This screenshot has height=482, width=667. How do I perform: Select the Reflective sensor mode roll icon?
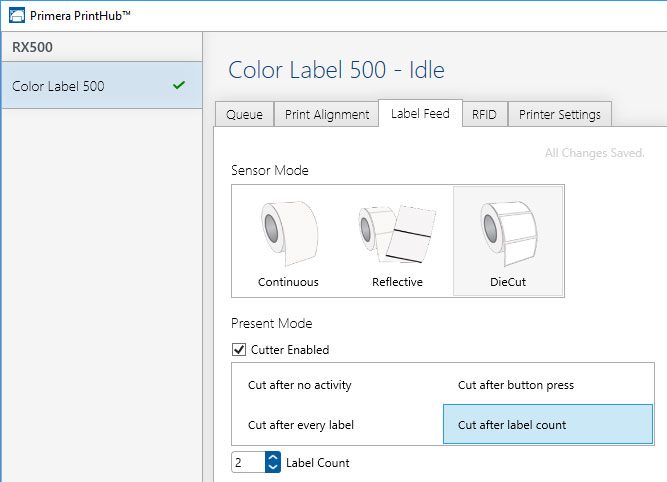click(397, 234)
